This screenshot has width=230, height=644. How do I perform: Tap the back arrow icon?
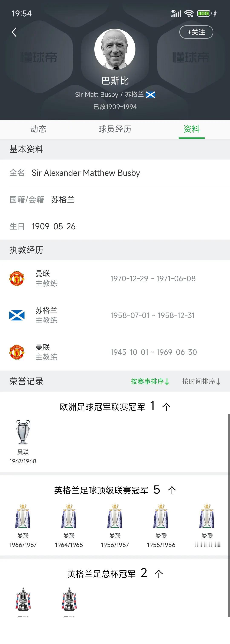(x=14, y=32)
